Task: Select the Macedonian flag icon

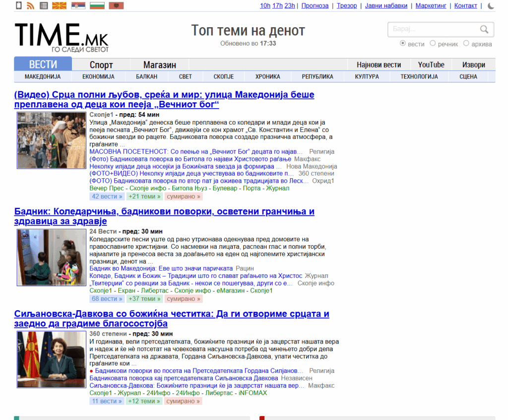Action: 59,5
